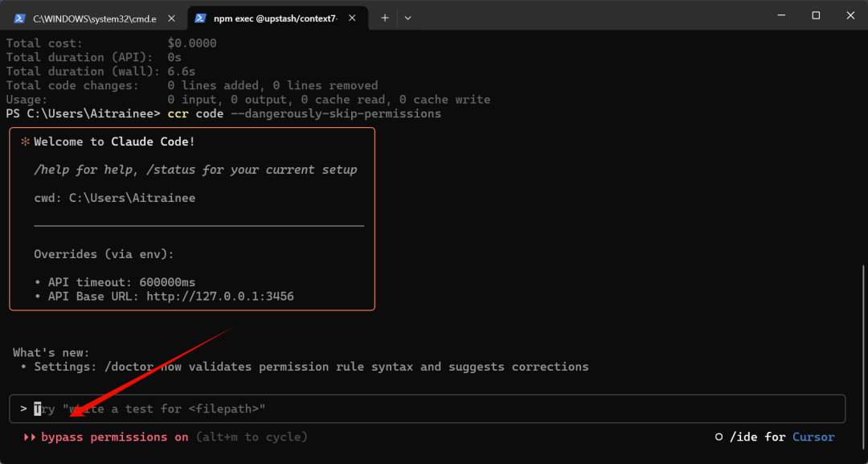Close the npm exec @upstash/context7 tab
Viewport: 868px width, 464px height.
click(x=352, y=17)
